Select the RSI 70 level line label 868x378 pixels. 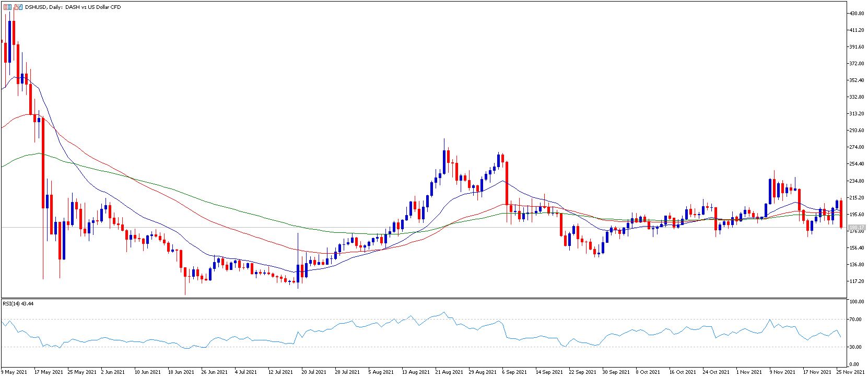855,319
